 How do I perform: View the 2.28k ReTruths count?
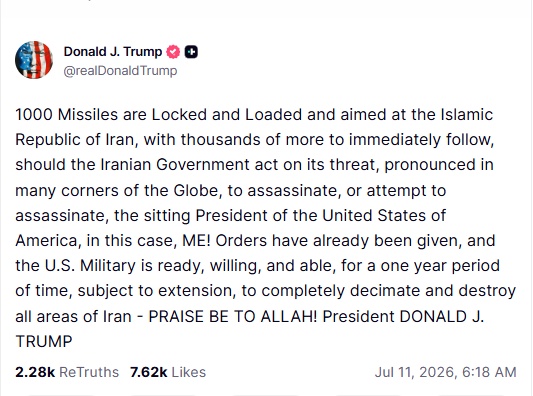click(x=35, y=372)
